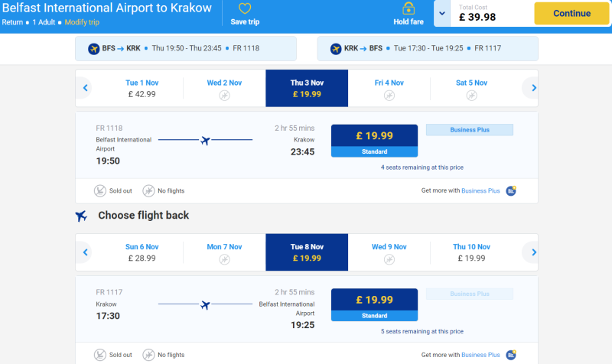Click the KRK to BFS plane badge icon
Image resolution: width=612 pixels, height=364 pixels.
click(336, 49)
